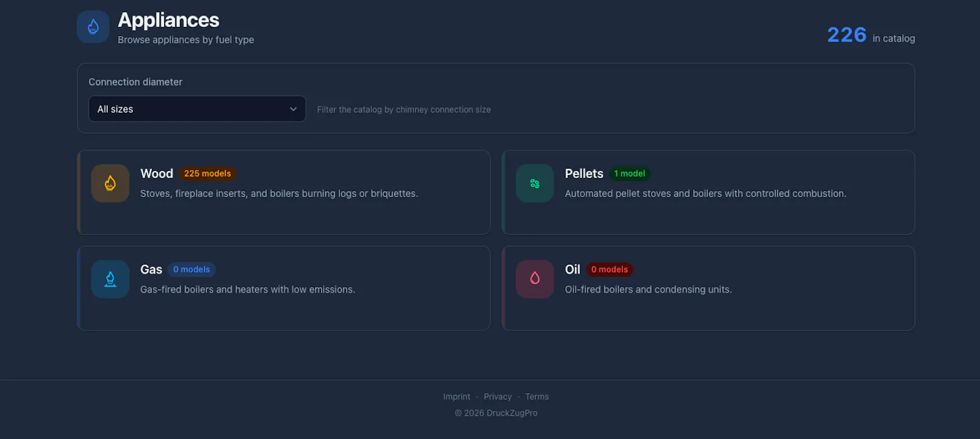Click the 0 models badge next to Oil

pos(609,269)
